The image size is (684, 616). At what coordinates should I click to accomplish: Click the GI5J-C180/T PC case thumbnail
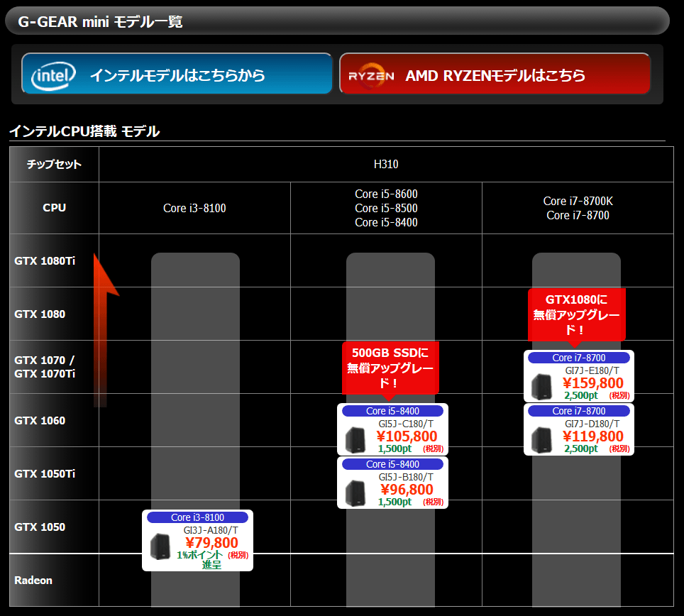pos(355,440)
